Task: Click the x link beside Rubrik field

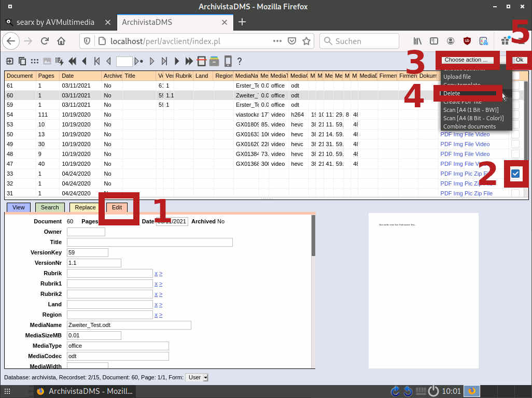Action: click(156, 274)
